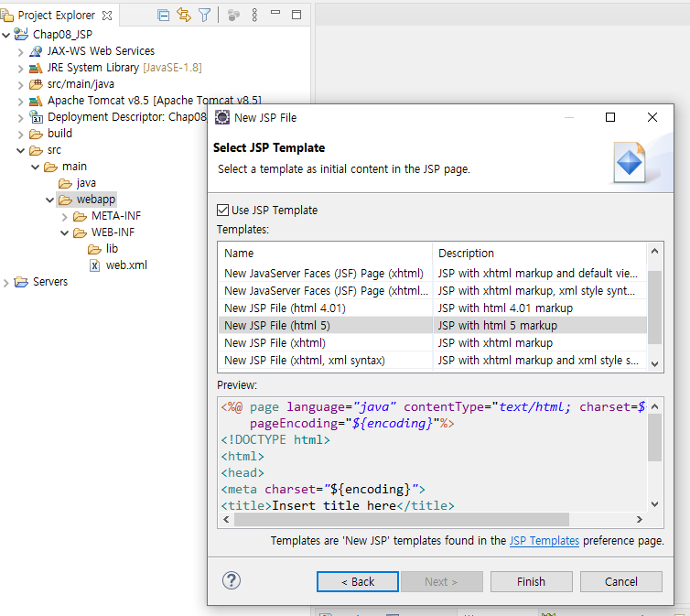
Task: Maximize the New JSP File dialog
Action: [610, 117]
